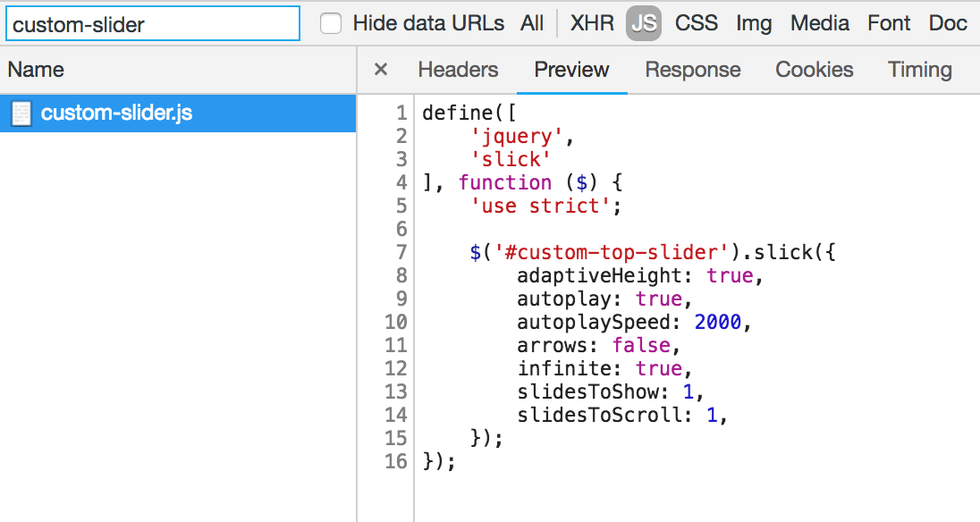
Task: Filter requests by Img type
Action: pyautogui.click(x=754, y=24)
